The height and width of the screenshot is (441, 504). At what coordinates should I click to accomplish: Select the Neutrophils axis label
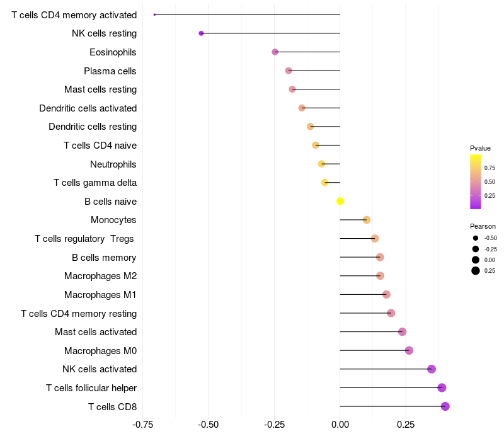[x=113, y=164]
